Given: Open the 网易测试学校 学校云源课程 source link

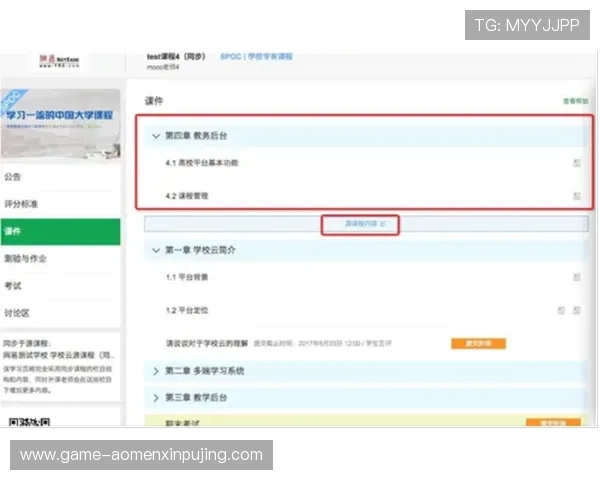Looking at the screenshot, I should click(x=58, y=355).
